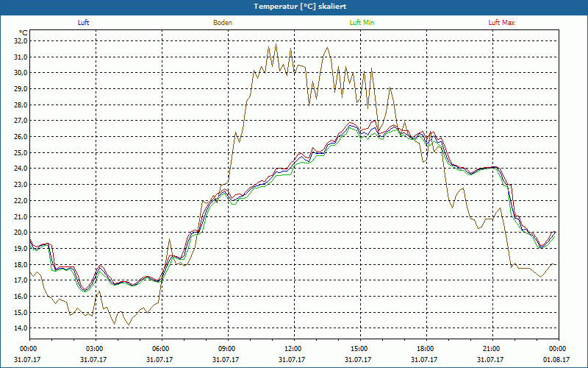This screenshot has height=368, width=588.
Task: Click the 06:00 time axis label
Action: (160, 349)
